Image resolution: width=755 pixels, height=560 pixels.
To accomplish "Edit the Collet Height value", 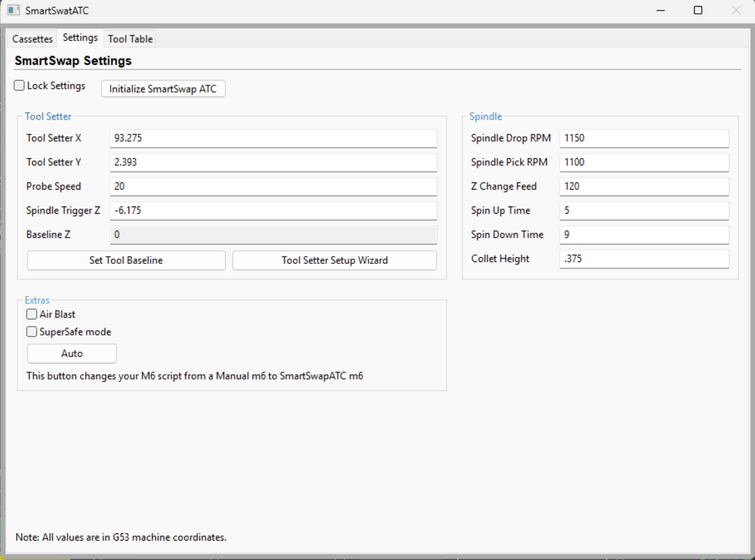I will pyautogui.click(x=644, y=259).
